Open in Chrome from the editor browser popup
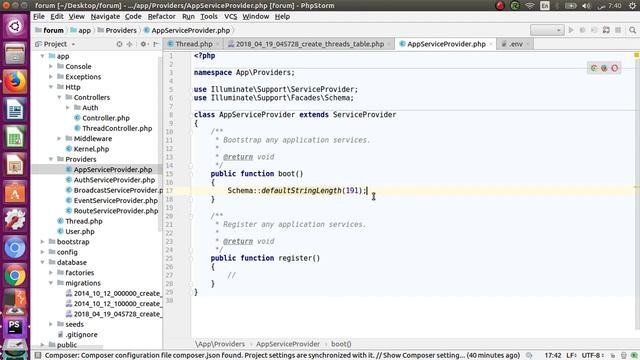Viewport: 640px width, 360px height. 594,68
